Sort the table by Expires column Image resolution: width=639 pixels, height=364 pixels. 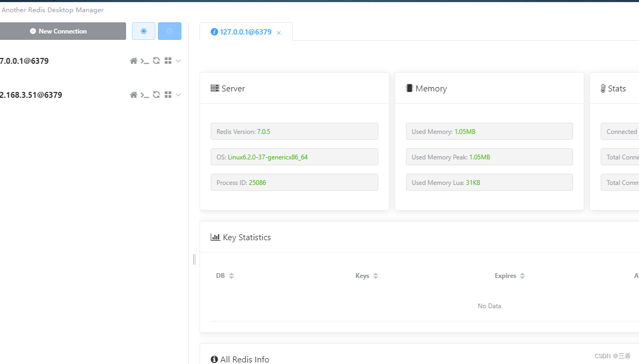(522, 276)
